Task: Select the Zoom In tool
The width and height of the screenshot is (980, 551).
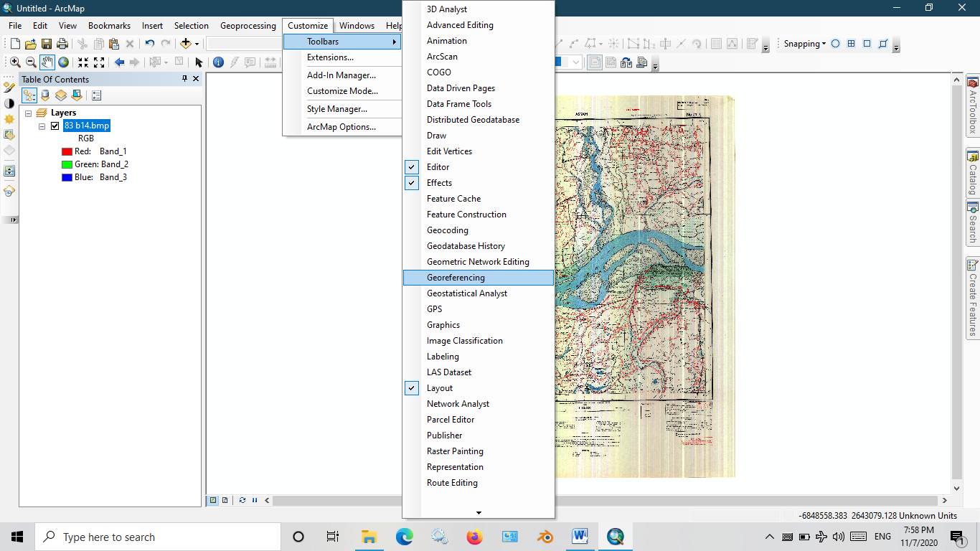Action: pyautogui.click(x=14, y=62)
